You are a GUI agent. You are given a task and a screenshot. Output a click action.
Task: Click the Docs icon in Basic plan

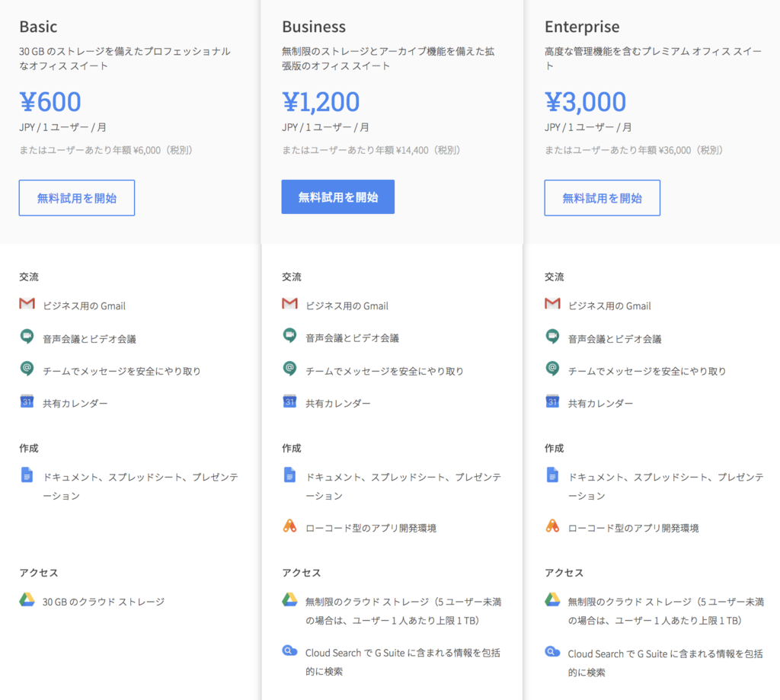click(x=27, y=475)
